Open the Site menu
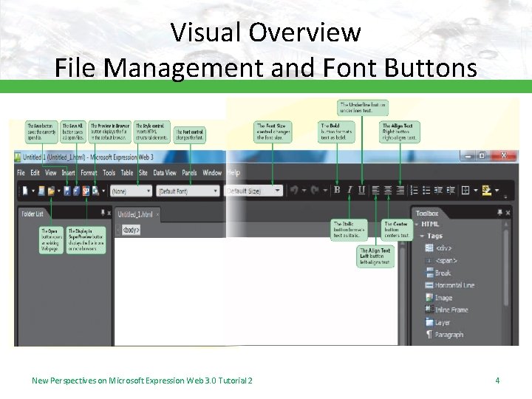This screenshot has width=532, height=399. click(143, 173)
